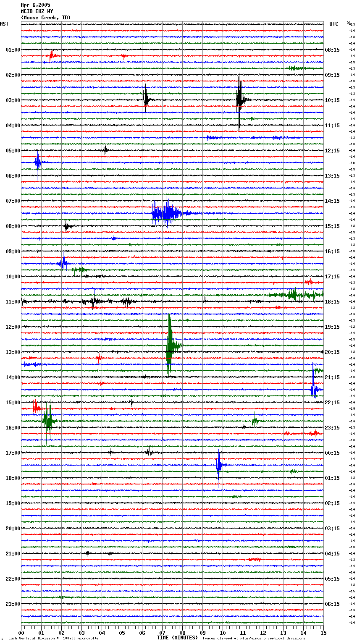Click the 12:15 UTC time label
Viewport: 357px width, 644px height.
(x=332, y=151)
